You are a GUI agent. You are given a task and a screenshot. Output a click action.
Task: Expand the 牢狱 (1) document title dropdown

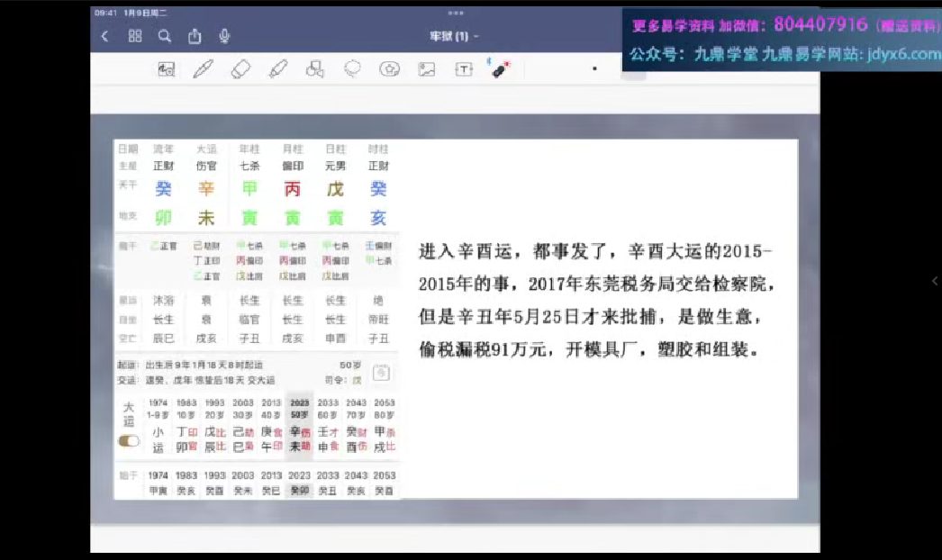[454, 36]
